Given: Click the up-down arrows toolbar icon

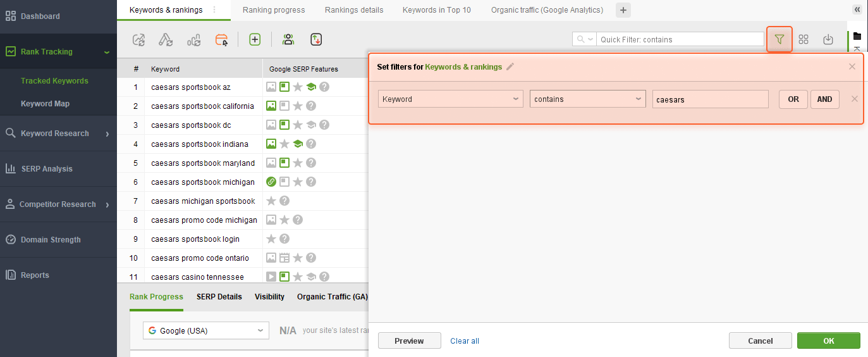Looking at the screenshot, I should 317,39.
